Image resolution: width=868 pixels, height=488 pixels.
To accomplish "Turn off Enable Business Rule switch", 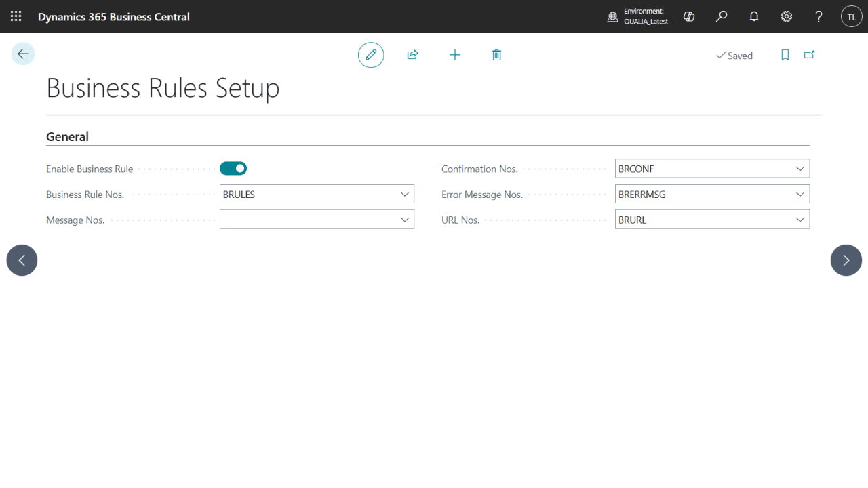I will click(x=233, y=168).
